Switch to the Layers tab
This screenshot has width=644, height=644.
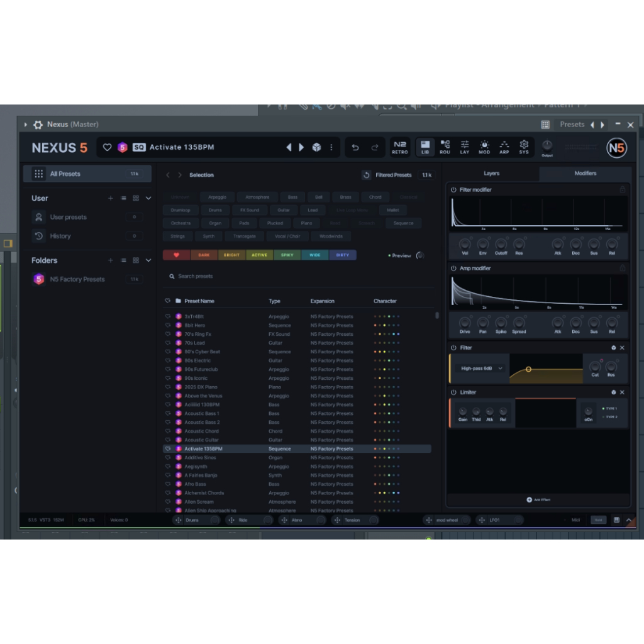coord(491,174)
